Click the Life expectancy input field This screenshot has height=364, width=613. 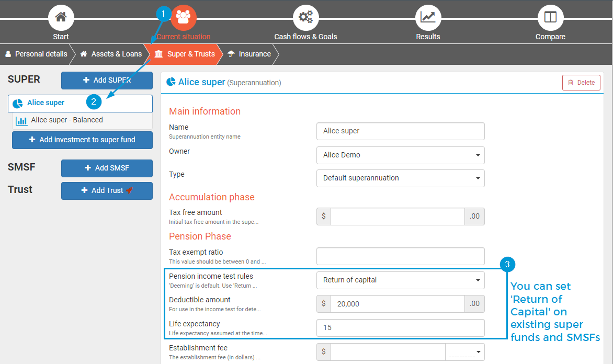(400, 328)
